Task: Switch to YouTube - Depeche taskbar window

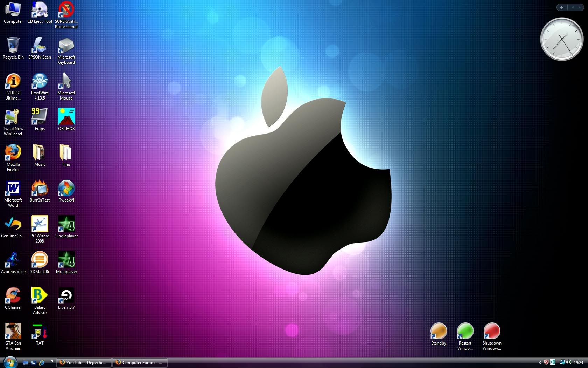Action: pos(84,363)
